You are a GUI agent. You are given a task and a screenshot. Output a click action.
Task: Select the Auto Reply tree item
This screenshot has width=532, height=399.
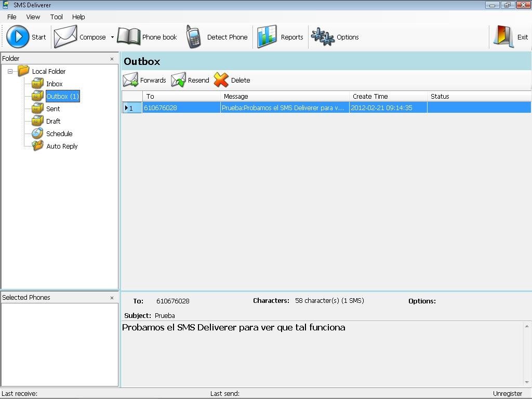coord(62,146)
